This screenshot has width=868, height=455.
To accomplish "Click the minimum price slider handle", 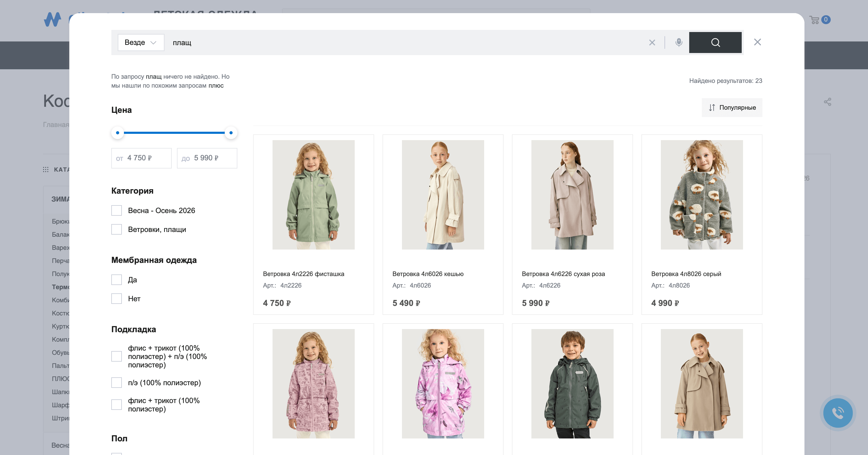I will pyautogui.click(x=118, y=133).
